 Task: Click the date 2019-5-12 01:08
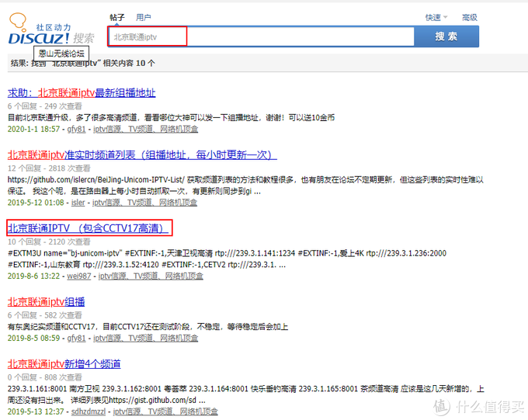[36, 203]
